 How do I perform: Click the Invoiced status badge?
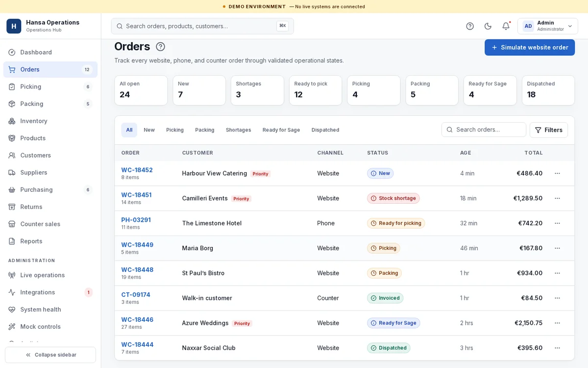385,298
